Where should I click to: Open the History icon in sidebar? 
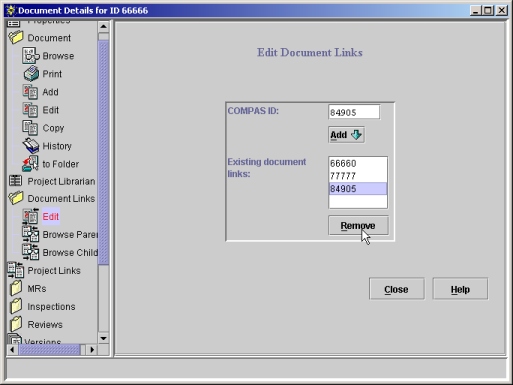click(x=31, y=146)
